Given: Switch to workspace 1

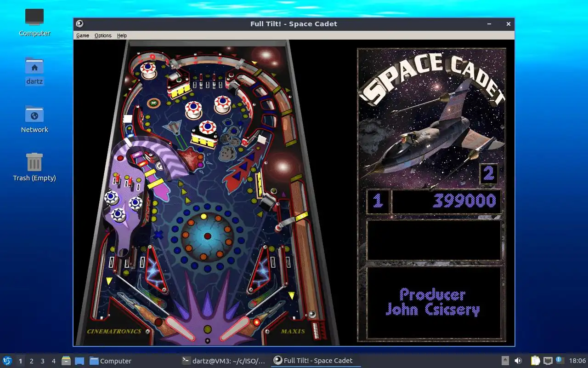Looking at the screenshot, I should coord(20,361).
